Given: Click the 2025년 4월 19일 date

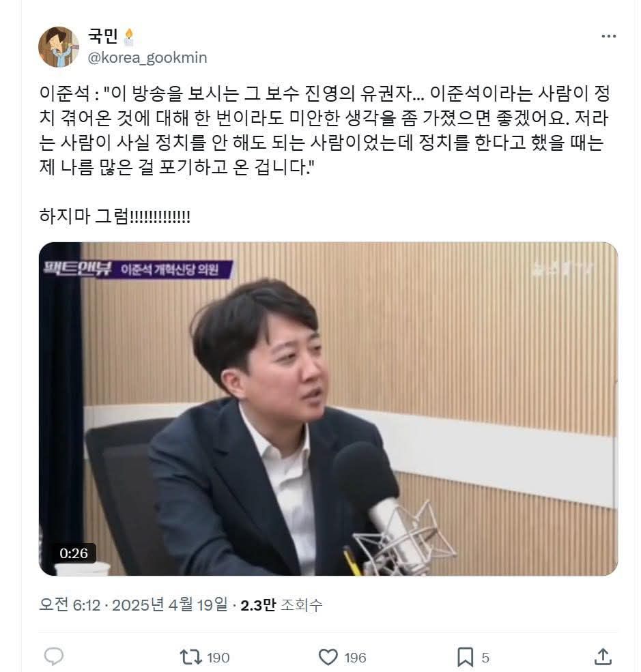Looking at the screenshot, I should [x=170, y=604].
